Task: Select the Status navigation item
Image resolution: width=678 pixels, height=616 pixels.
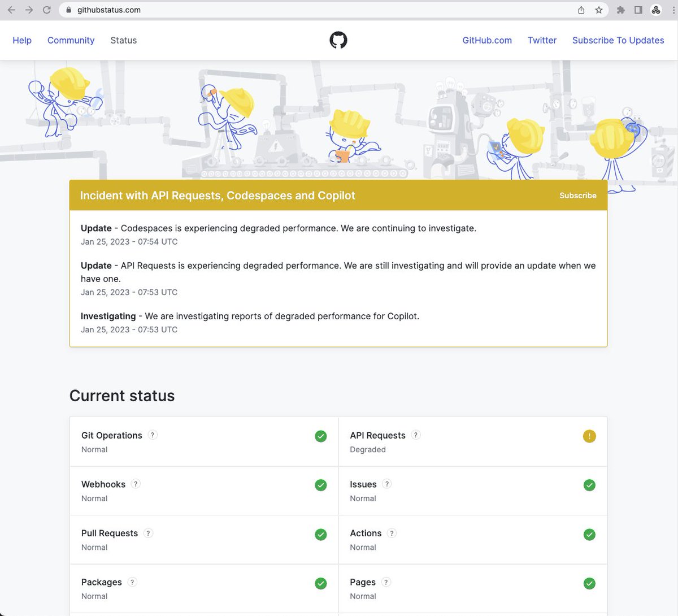Action: tap(124, 40)
